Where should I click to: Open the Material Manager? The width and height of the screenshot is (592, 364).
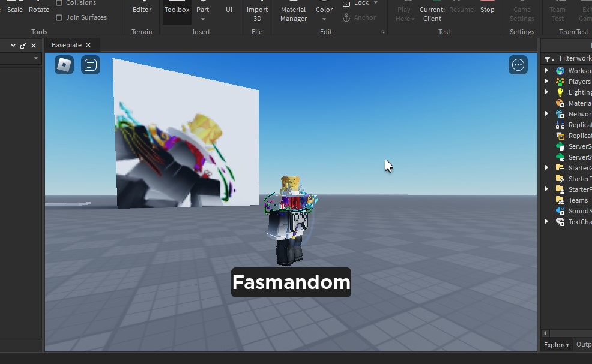[x=292, y=13]
